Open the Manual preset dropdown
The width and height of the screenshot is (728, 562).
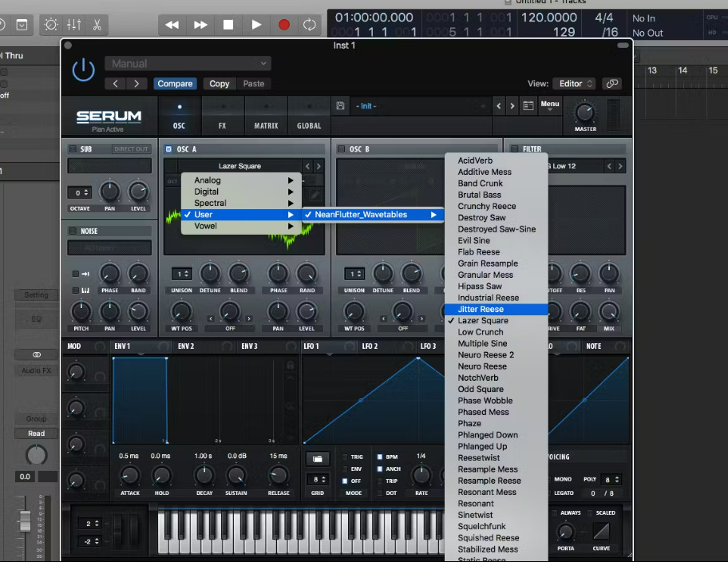click(x=188, y=64)
